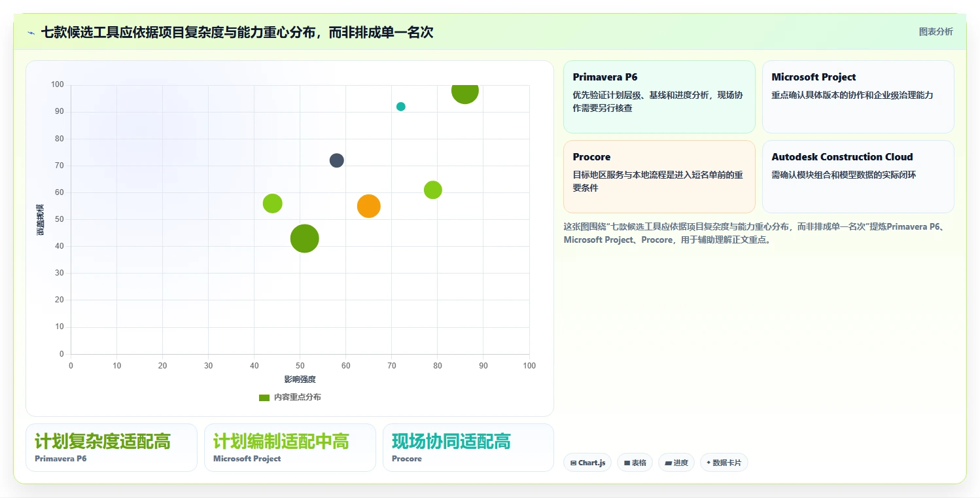Click the light green bubble near x=44
This screenshot has width=980, height=498.
coord(272,204)
